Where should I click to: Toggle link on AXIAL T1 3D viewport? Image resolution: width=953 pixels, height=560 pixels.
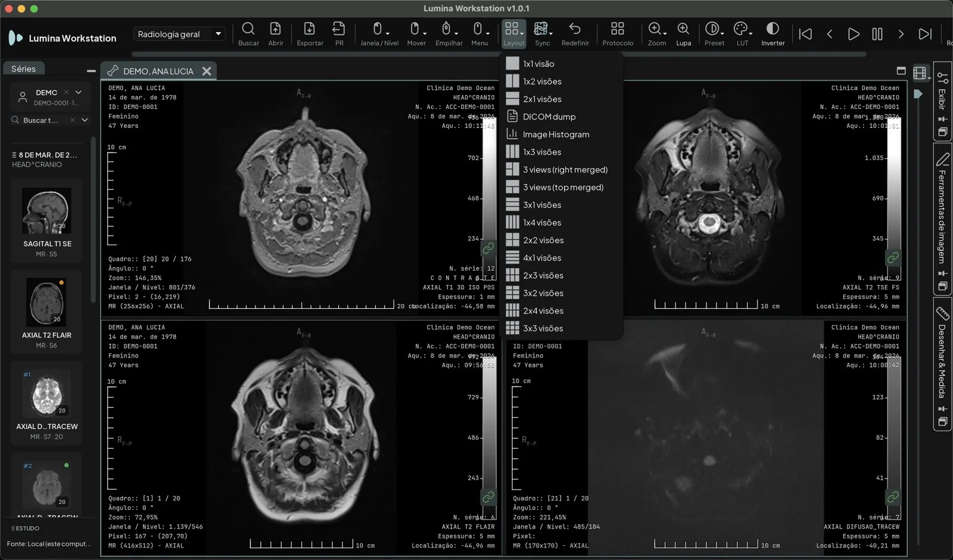488,248
